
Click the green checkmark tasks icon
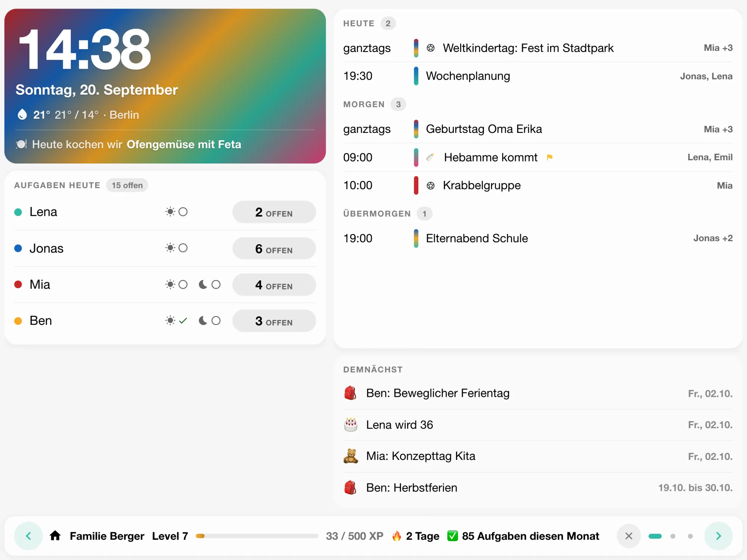click(x=452, y=536)
